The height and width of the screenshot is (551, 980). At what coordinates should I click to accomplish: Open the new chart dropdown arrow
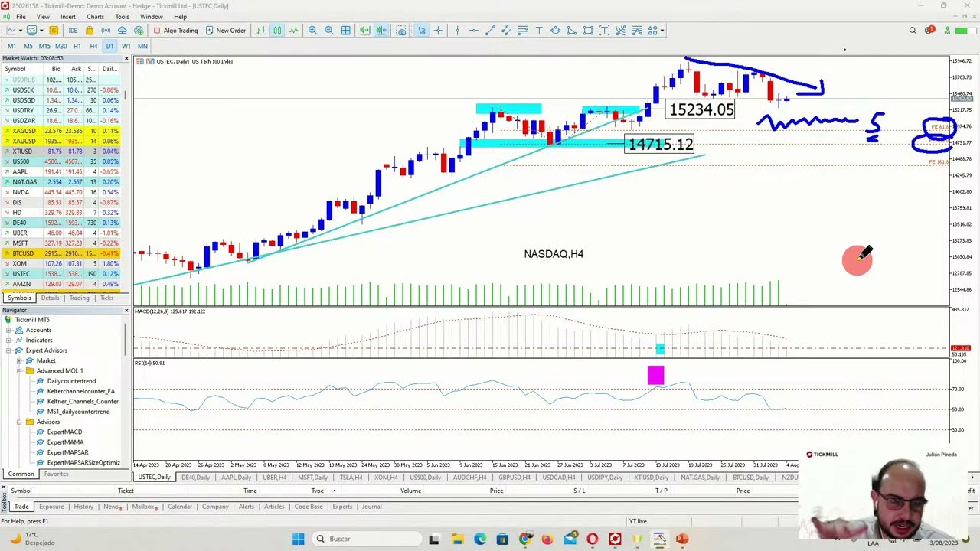pyautogui.click(x=21, y=31)
